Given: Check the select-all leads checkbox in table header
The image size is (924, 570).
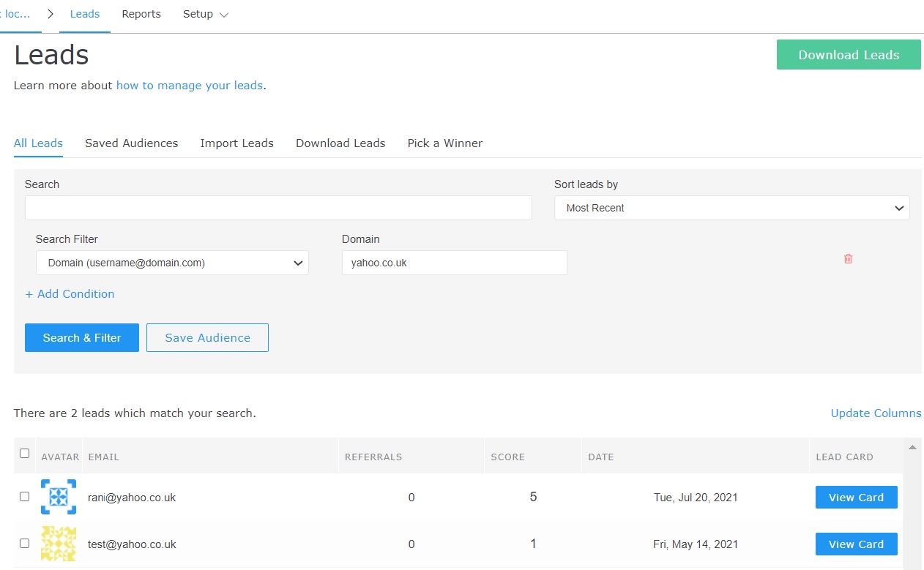Looking at the screenshot, I should click(x=24, y=455).
